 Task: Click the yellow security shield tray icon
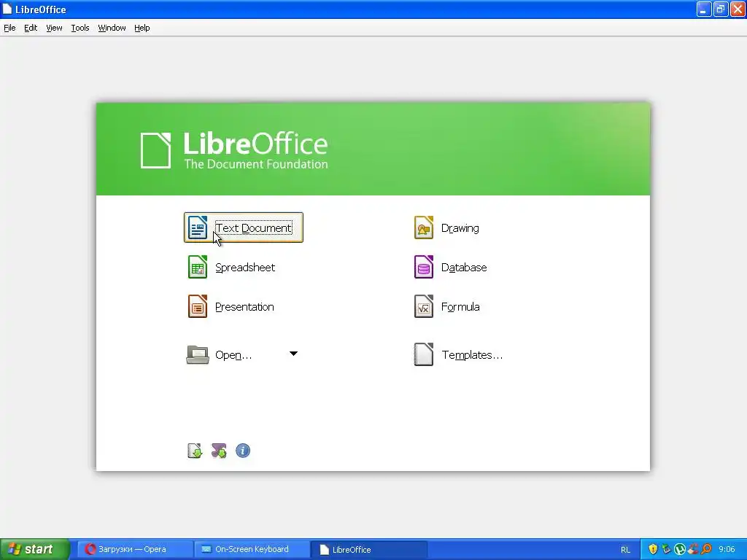(x=653, y=549)
